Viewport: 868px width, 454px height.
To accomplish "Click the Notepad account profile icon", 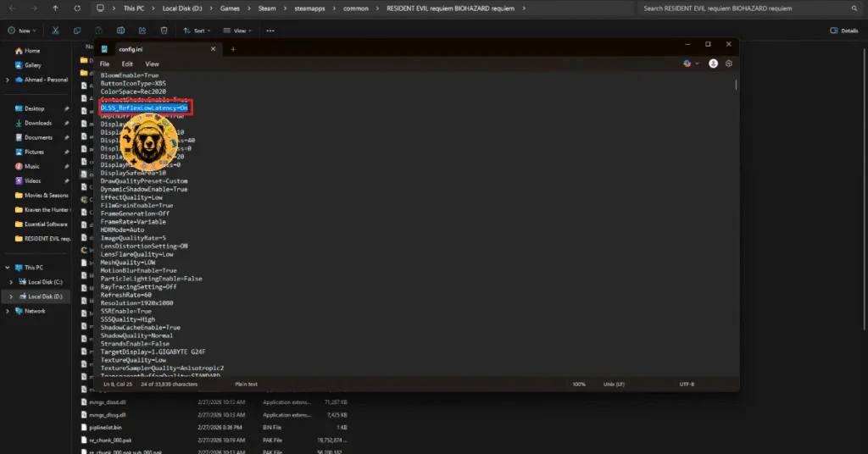I will tap(713, 64).
